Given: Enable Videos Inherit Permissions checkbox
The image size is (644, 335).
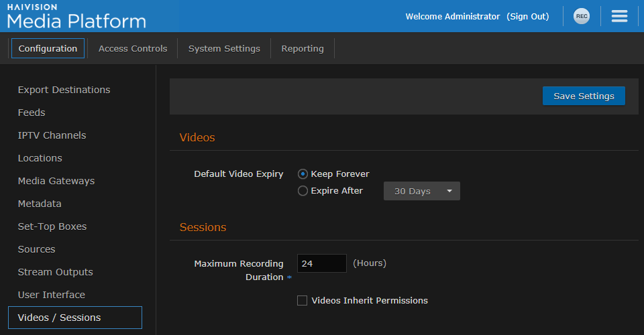Looking at the screenshot, I should tap(303, 301).
